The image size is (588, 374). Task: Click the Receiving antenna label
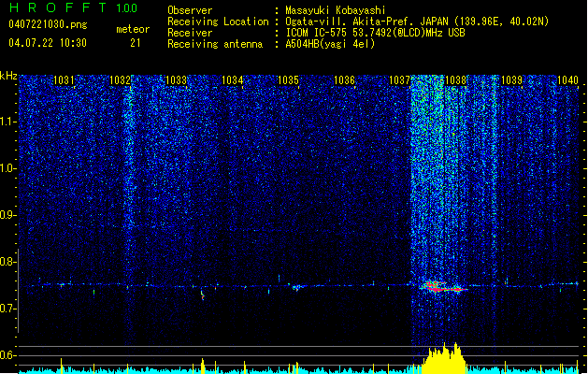coord(215,44)
